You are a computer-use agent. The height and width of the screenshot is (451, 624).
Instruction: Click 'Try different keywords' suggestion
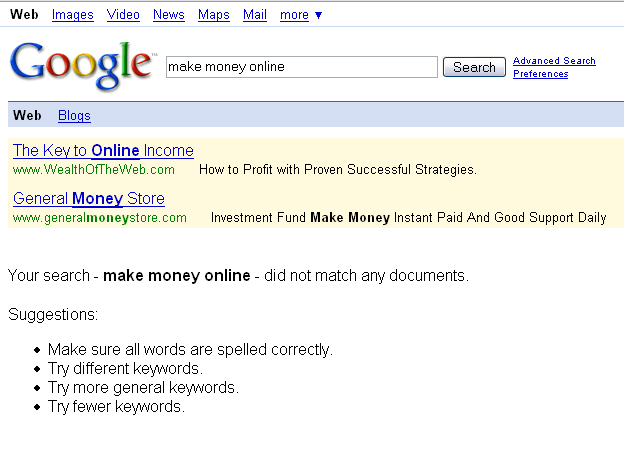coord(125,369)
